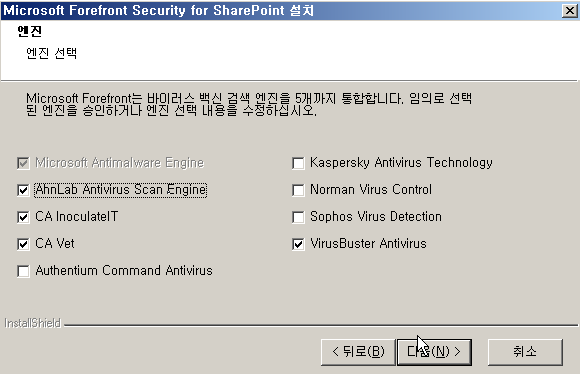580x374 pixels.
Task: Click the Microsoft Forefront Security title bar
Action: click(281, 11)
